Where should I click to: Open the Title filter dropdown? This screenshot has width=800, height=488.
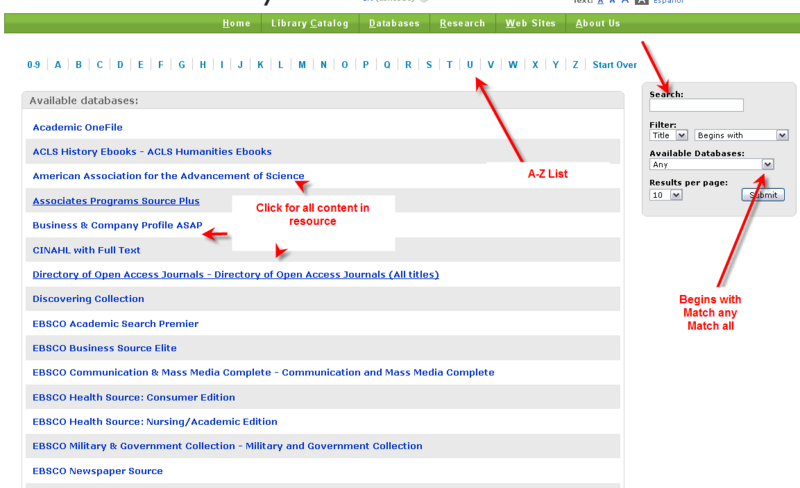(x=669, y=135)
